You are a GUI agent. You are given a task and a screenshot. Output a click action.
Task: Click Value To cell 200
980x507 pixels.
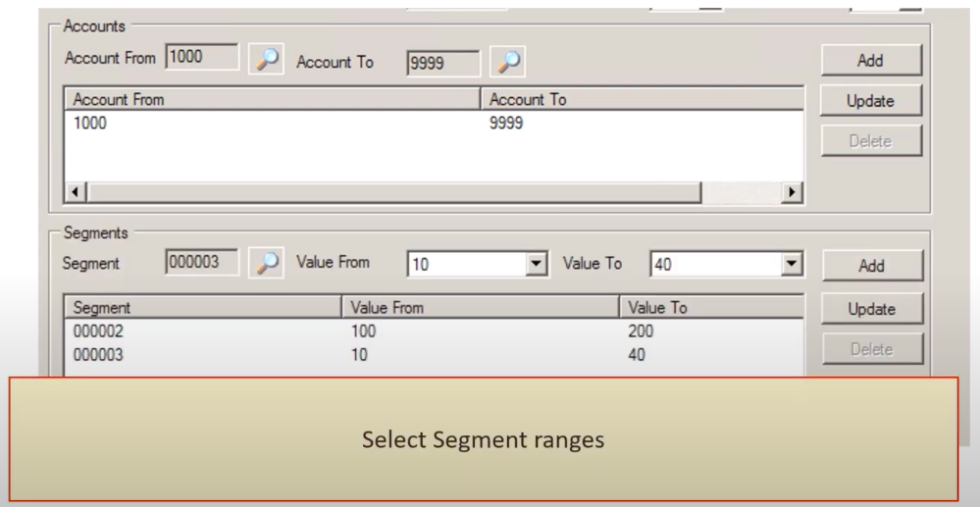[x=641, y=331]
